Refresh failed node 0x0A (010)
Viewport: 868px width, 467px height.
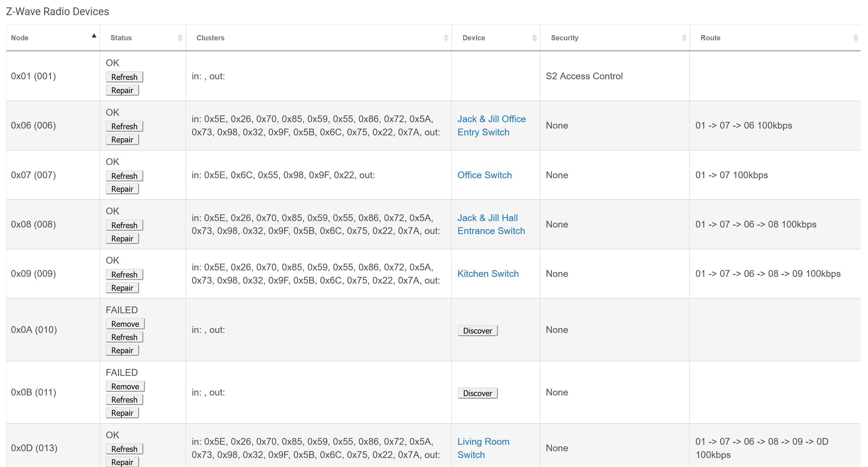pyautogui.click(x=124, y=337)
